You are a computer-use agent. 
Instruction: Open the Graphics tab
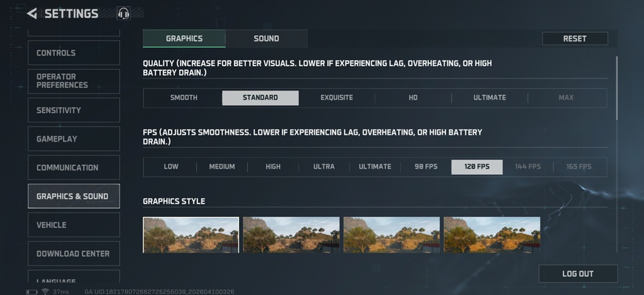click(184, 38)
